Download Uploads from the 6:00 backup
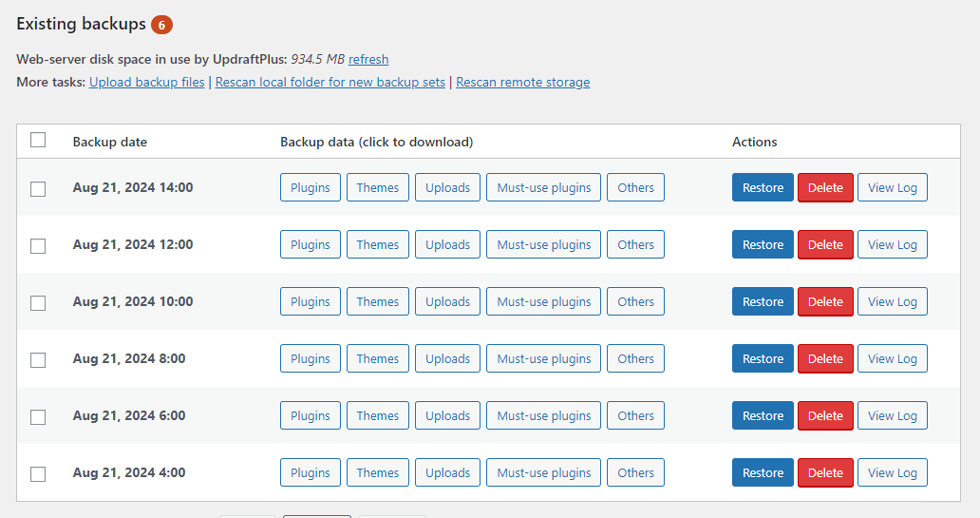The height and width of the screenshot is (518, 980). [x=447, y=415]
